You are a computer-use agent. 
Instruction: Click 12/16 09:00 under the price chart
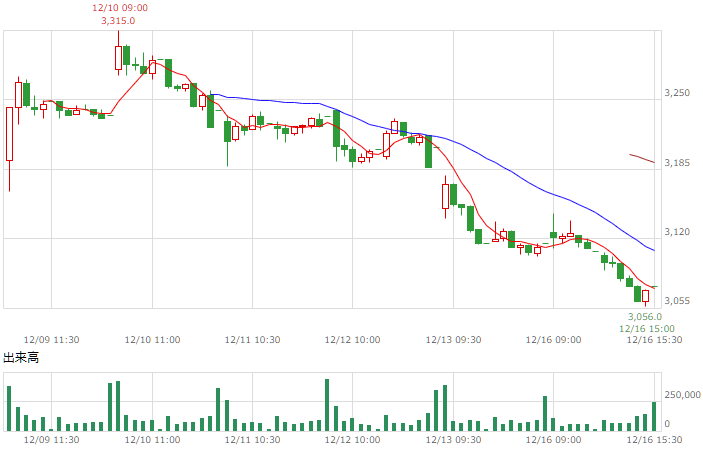pyautogui.click(x=553, y=340)
